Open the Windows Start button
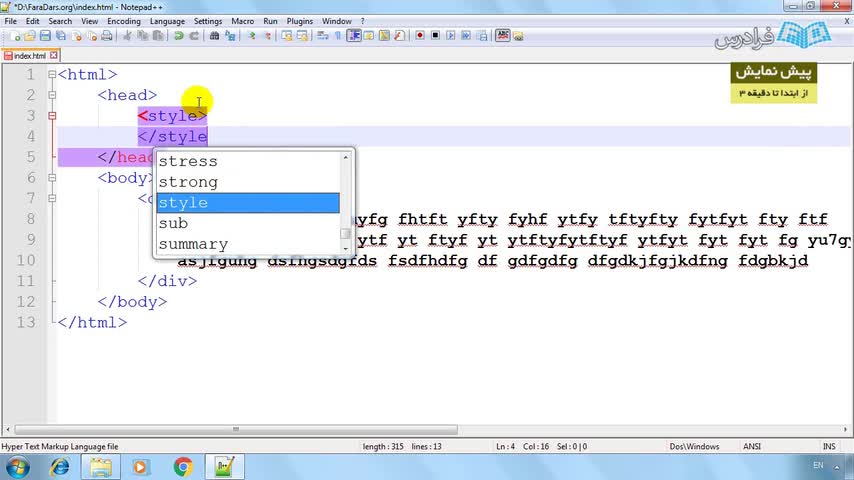 pos(18,467)
